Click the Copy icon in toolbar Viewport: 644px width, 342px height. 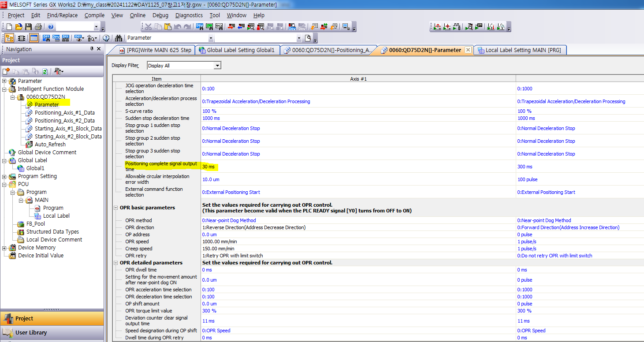coord(158,27)
